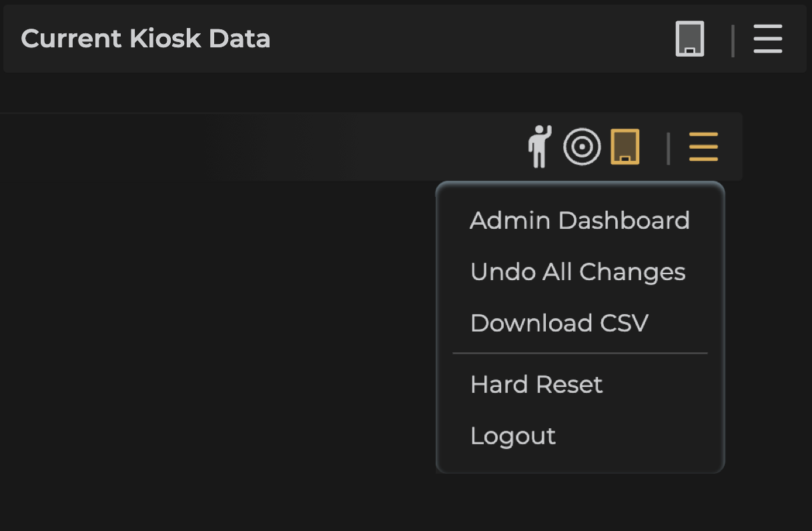Click the person raising hand icon

tap(539, 146)
